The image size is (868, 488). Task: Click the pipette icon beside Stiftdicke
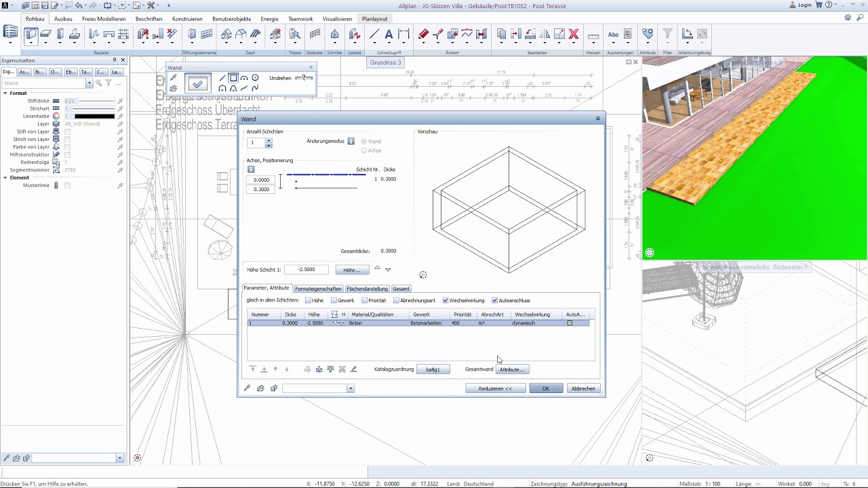pos(120,101)
